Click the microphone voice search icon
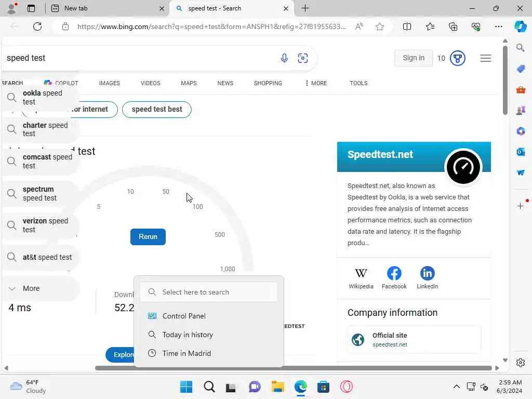 (284, 58)
